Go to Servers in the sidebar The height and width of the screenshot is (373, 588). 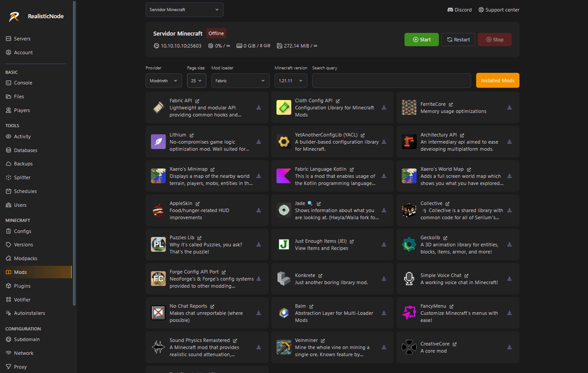click(x=18, y=39)
